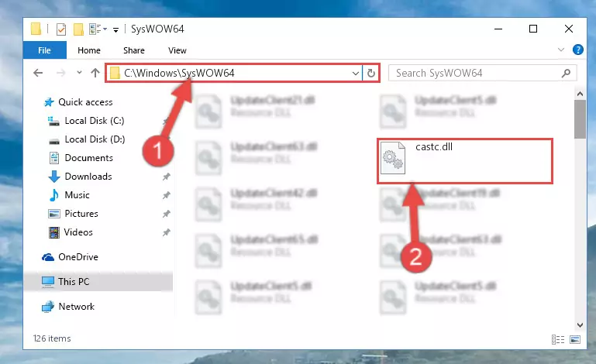This screenshot has height=364, width=596.
Task: Minimize the SysWOW64 window
Action: 498,29
